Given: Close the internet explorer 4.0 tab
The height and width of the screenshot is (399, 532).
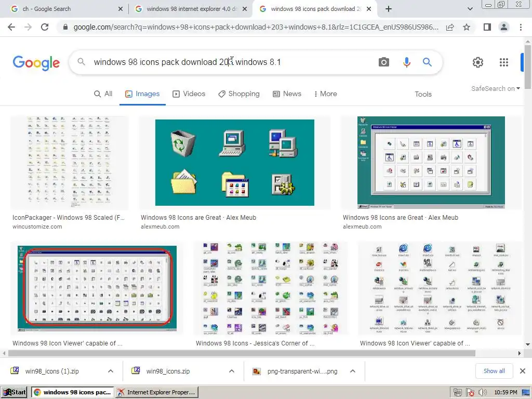Looking at the screenshot, I should tap(245, 9).
